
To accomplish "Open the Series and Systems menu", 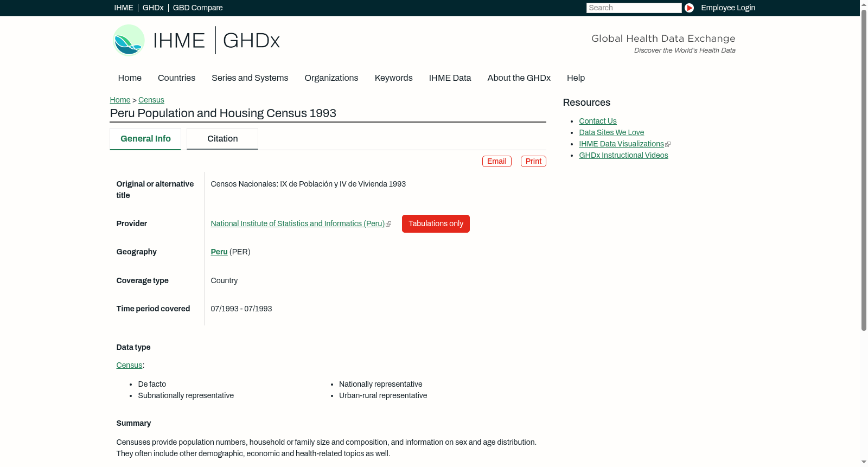I will point(250,78).
